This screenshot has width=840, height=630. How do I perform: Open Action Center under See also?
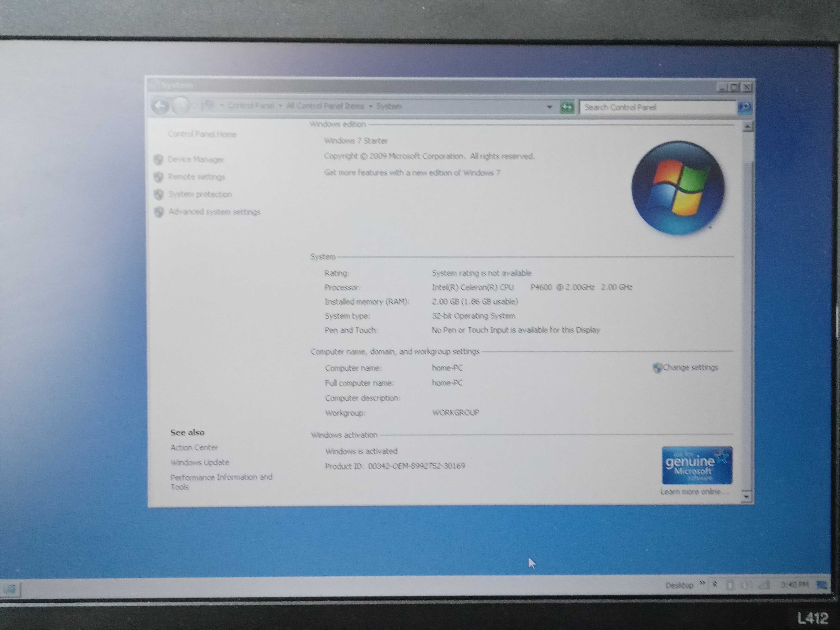tap(194, 448)
